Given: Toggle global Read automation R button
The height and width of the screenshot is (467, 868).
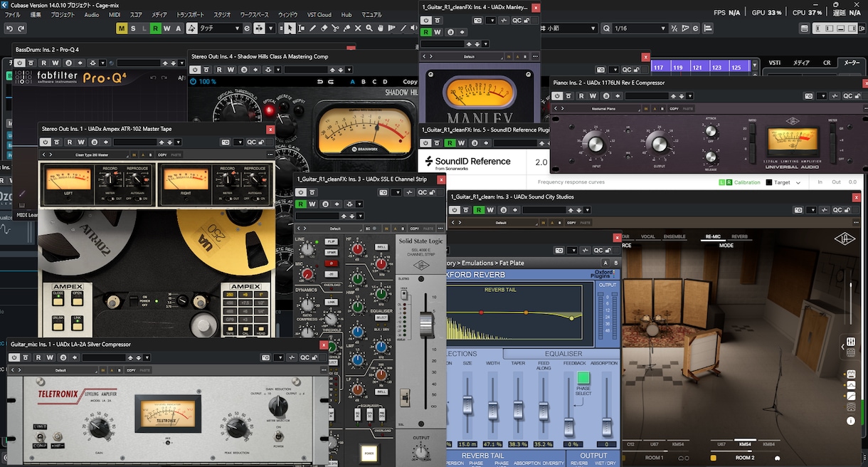Looking at the screenshot, I should (x=155, y=28).
